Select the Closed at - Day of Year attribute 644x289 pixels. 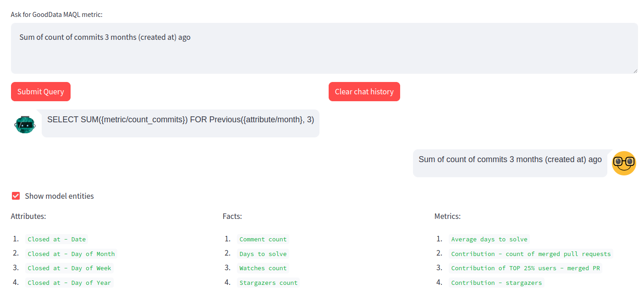69,283
